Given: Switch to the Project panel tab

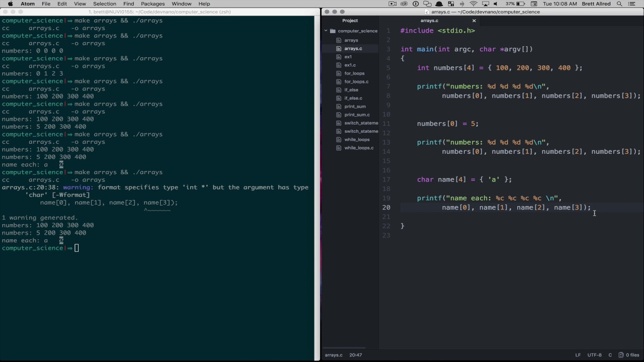Looking at the screenshot, I should (x=350, y=21).
